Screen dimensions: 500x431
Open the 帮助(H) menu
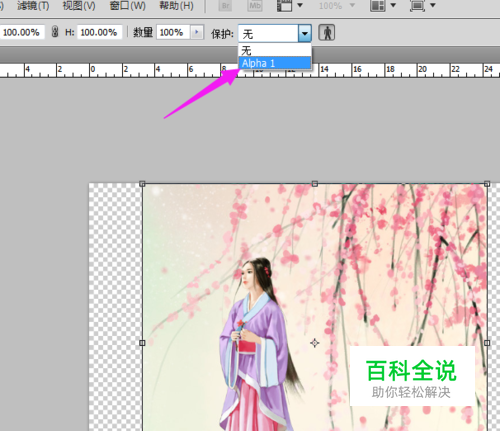tap(176, 5)
